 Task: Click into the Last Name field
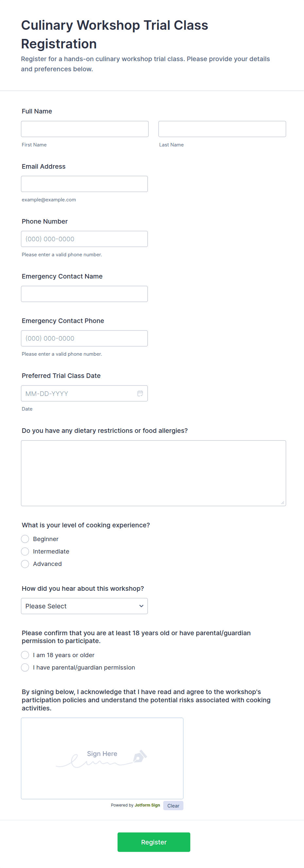click(x=222, y=129)
